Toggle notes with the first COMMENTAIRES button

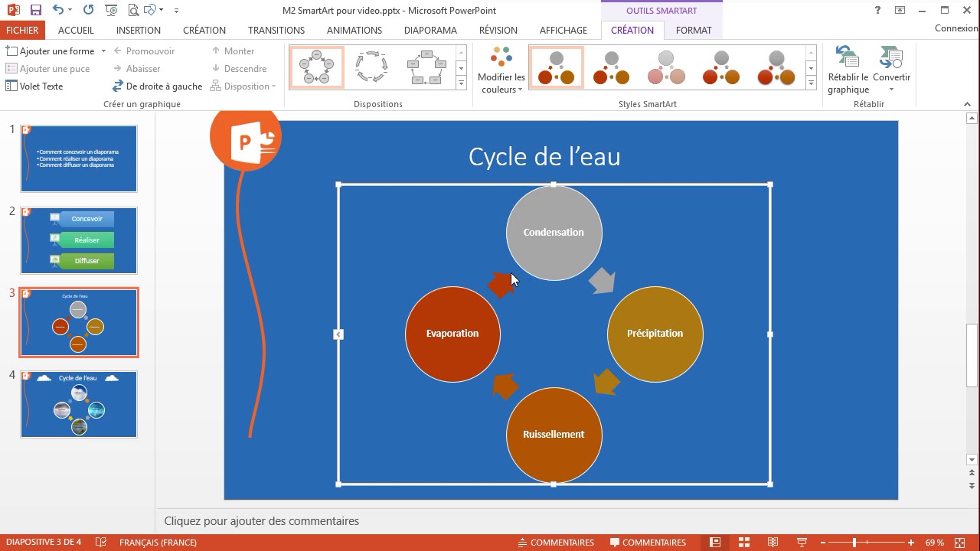pos(556,543)
